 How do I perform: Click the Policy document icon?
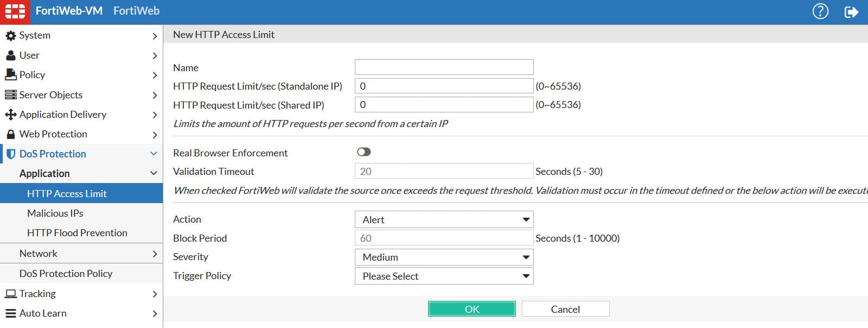10,75
